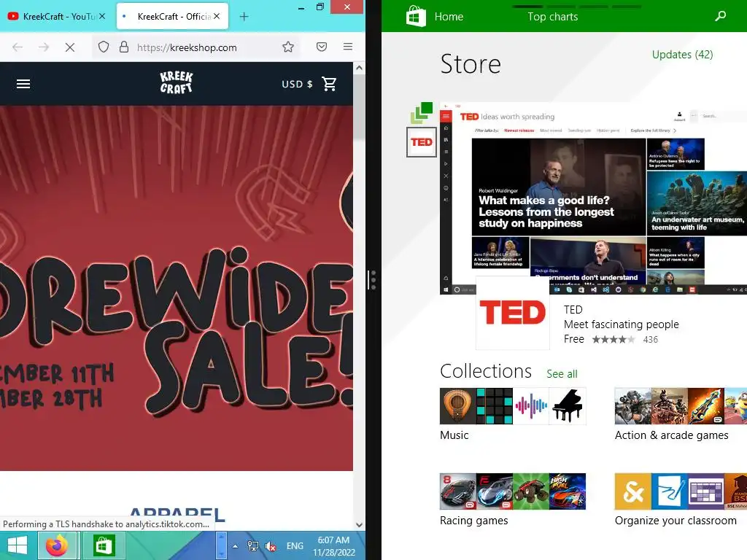This screenshot has height=560, width=747.
Task: Click the muted volume tray icon
Action: click(271, 546)
